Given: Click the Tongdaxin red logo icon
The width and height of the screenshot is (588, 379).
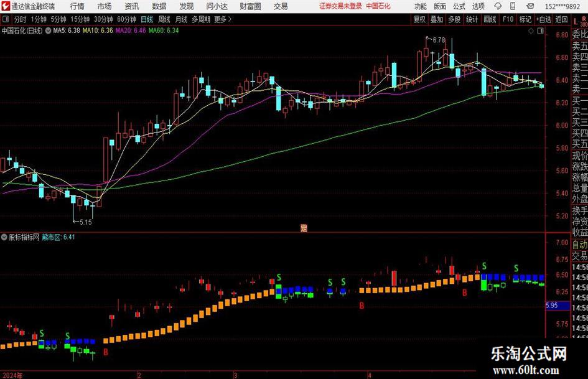Looking at the screenshot, I should [x=5, y=6].
